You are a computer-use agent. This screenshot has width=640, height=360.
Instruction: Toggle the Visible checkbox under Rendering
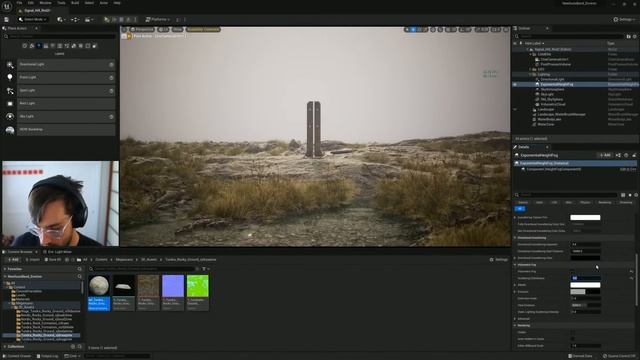[573, 332]
